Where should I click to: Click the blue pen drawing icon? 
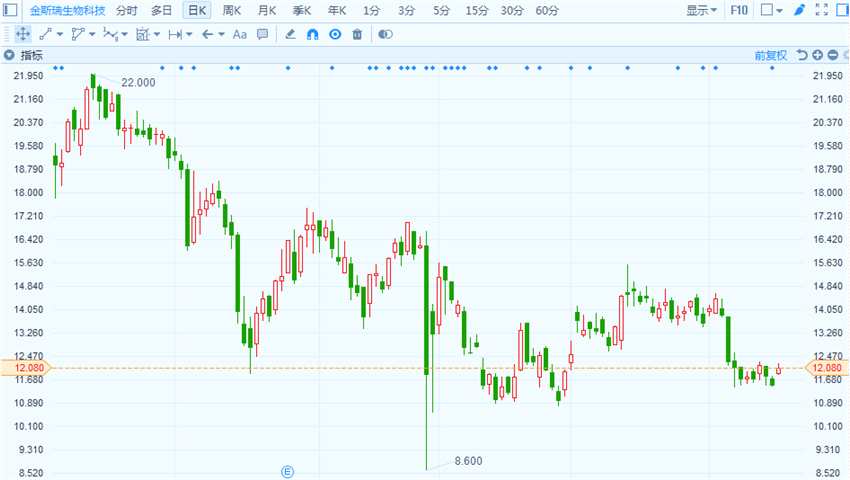(x=800, y=10)
